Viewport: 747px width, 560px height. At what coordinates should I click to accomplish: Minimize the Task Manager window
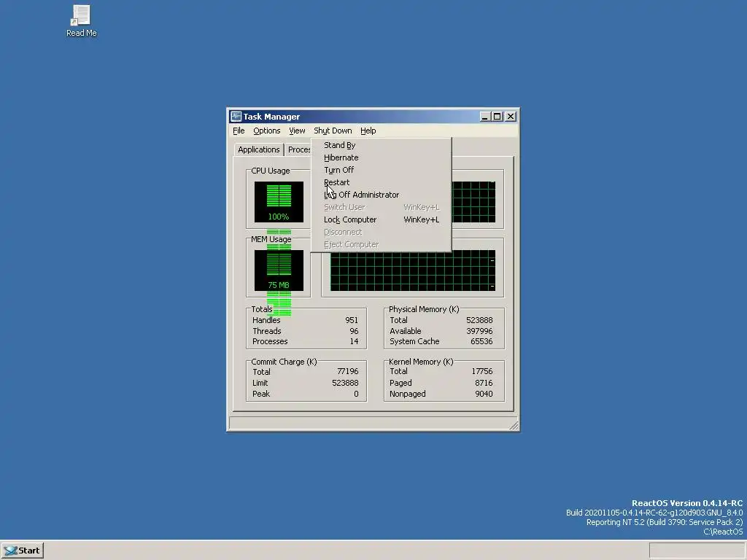click(485, 117)
